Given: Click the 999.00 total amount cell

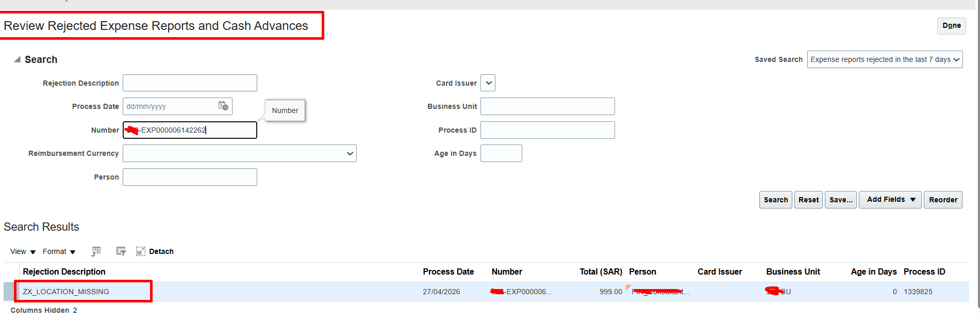Looking at the screenshot, I should [x=611, y=292].
